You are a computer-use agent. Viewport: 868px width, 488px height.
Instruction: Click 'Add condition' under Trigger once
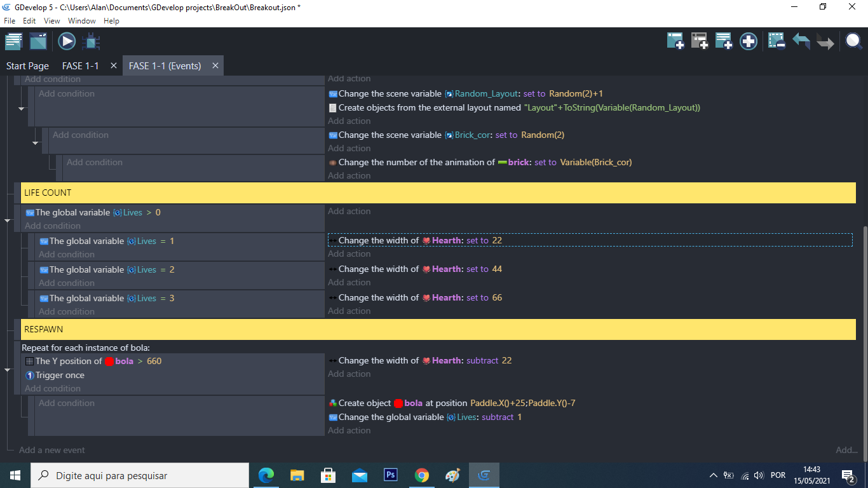53,388
